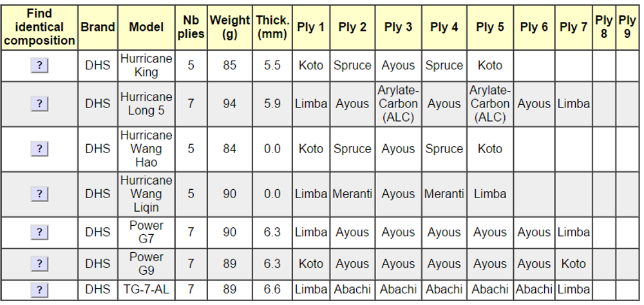
Task: Click the Ply 7 column header
Action: point(573,27)
